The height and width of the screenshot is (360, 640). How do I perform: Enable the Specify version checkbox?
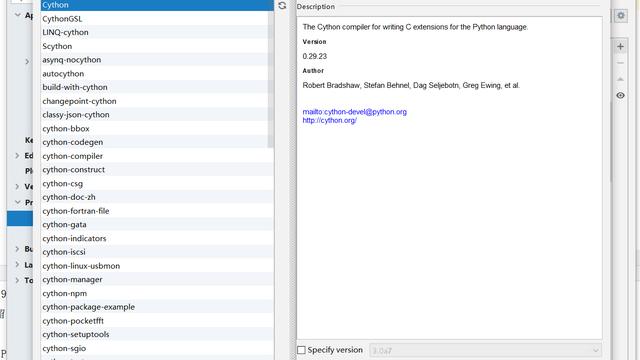301,350
